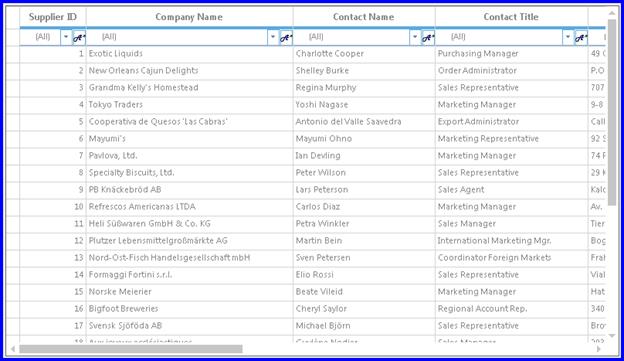This screenshot has width=624, height=361.
Task: Click contact Charlotte Cooper
Action: click(x=364, y=54)
